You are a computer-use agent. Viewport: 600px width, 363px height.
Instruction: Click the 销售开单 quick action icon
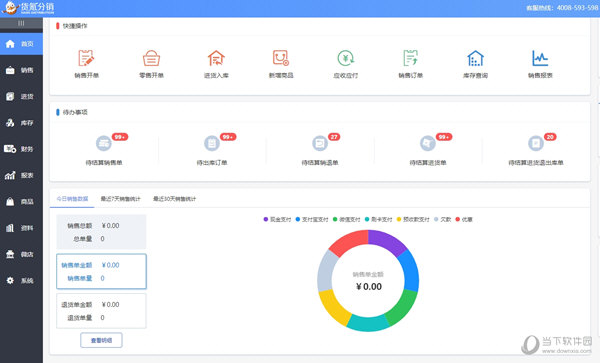86,58
